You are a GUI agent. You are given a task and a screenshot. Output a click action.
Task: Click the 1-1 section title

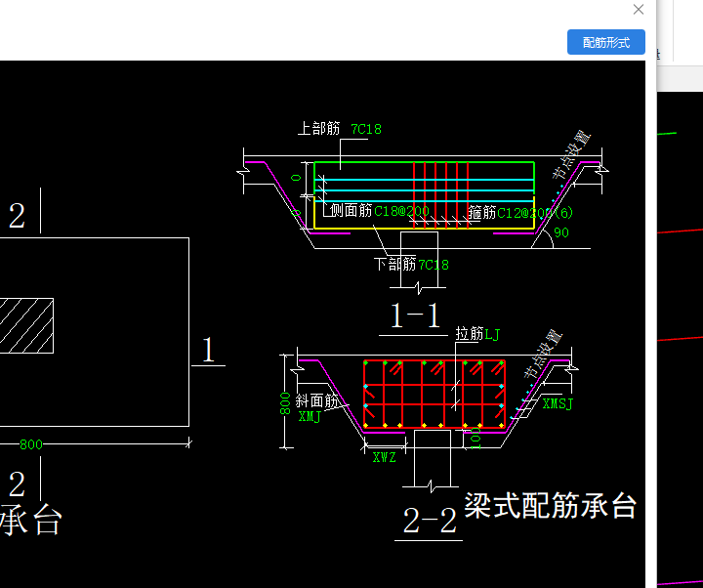pos(414,315)
